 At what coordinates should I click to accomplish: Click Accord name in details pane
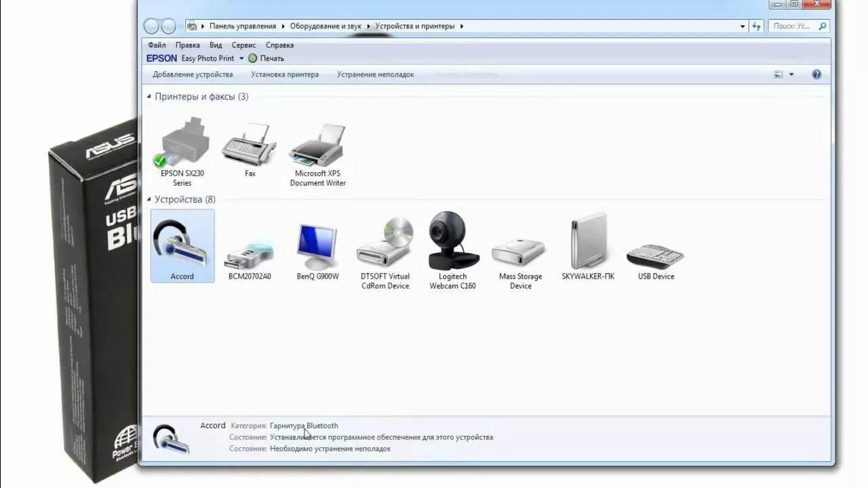tap(213, 426)
